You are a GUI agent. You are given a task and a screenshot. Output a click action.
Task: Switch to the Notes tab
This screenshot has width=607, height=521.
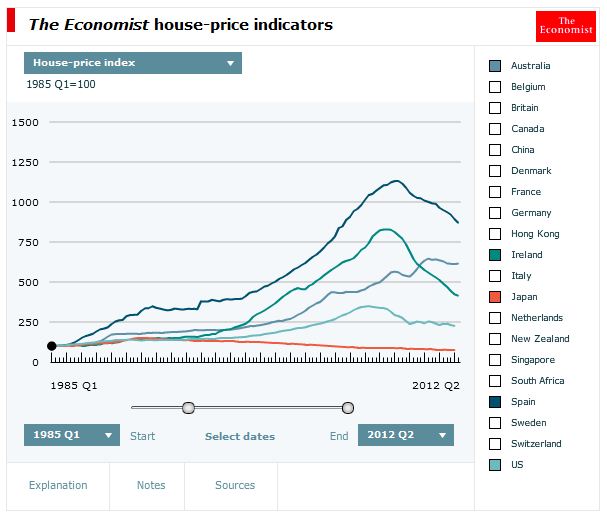tap(151, 485)
